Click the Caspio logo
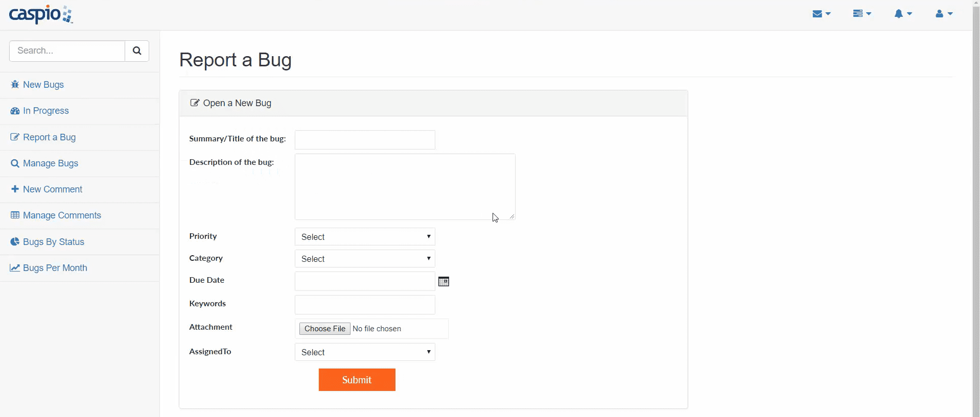The height and width of the screenshot is (417, 980). [x=41, y=14]
